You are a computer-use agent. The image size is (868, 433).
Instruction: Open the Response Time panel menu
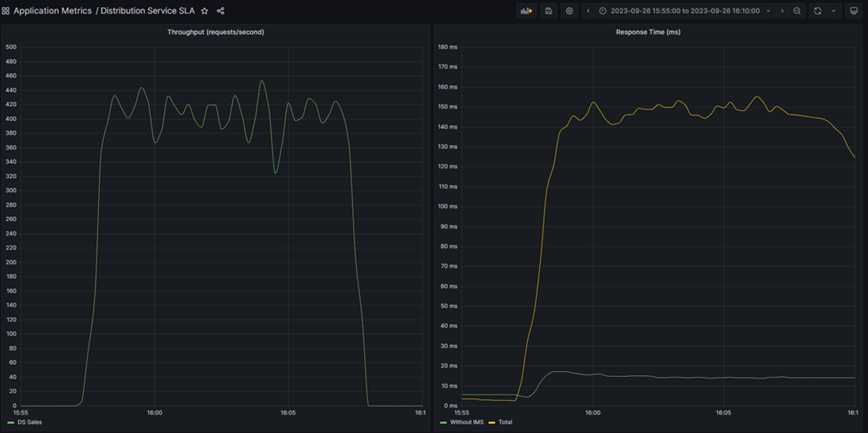tap(647, 32)
